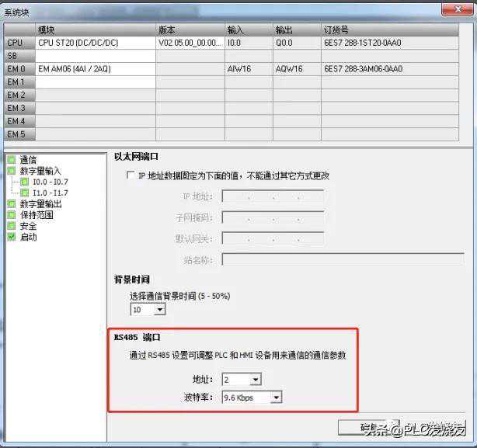Open 保持范围 settings via its icon
This screenshot has height=448, width=477.
coord(12,215)
